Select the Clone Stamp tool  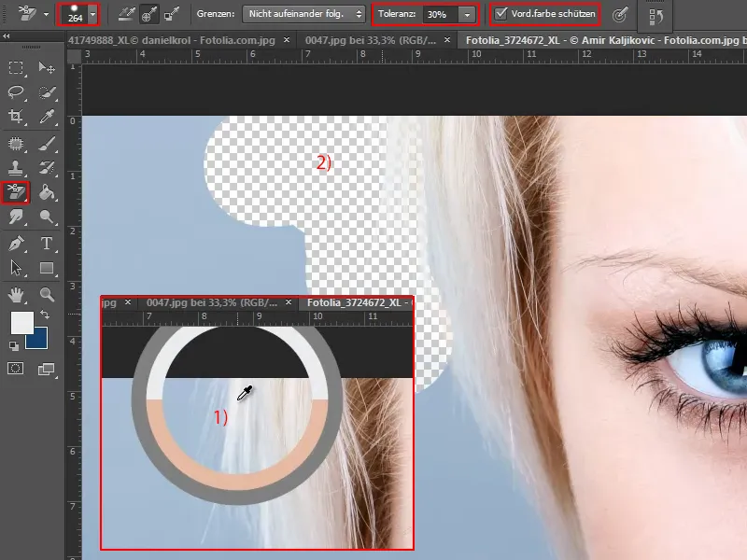click(16, 168)
